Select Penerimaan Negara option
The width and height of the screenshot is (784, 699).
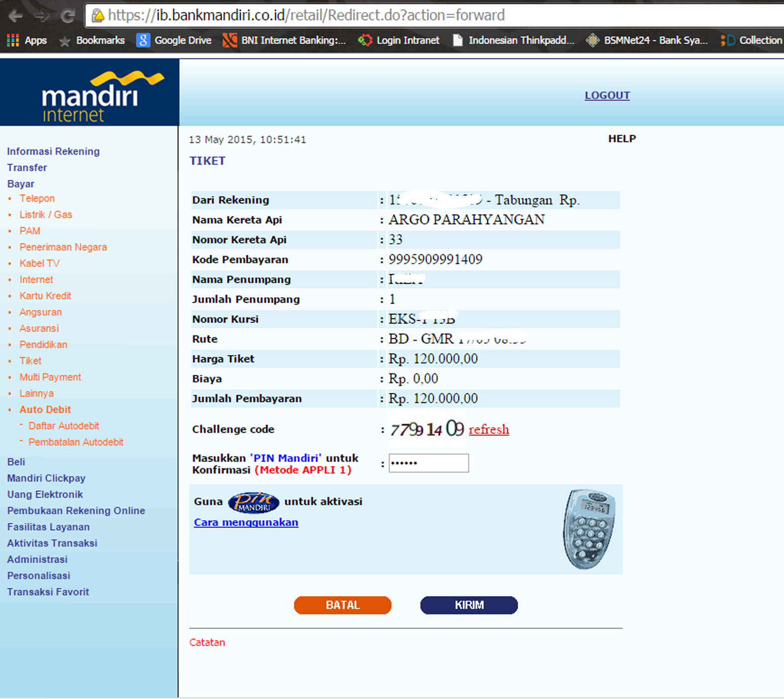point(63,247)
